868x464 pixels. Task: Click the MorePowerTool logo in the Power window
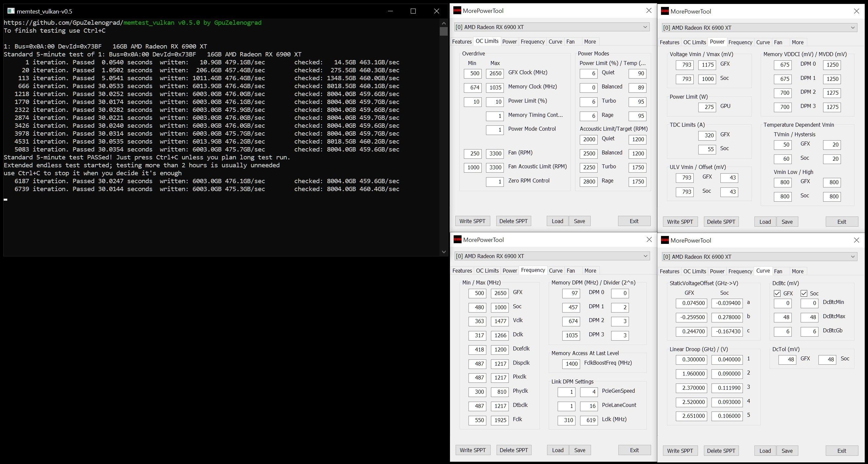665,11
